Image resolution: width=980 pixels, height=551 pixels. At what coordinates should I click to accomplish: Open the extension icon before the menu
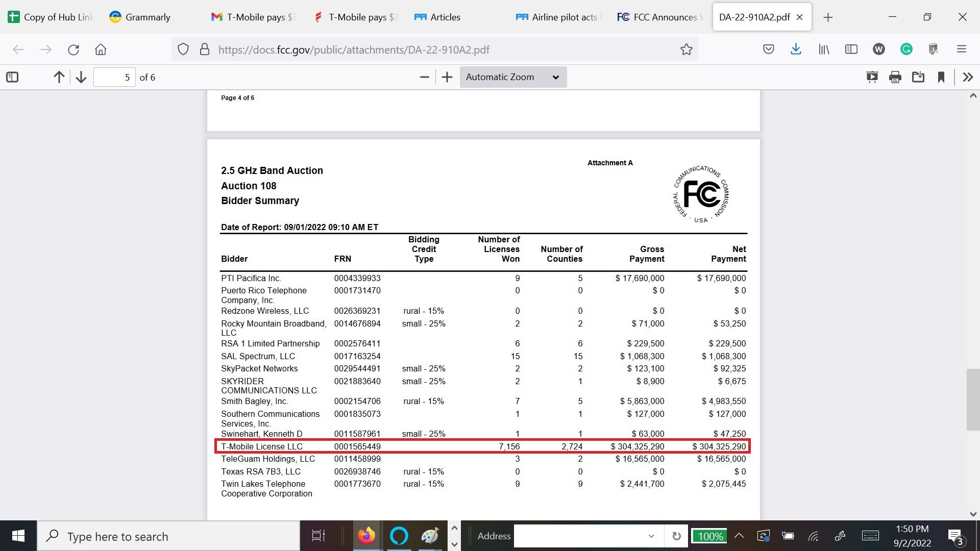934,49
